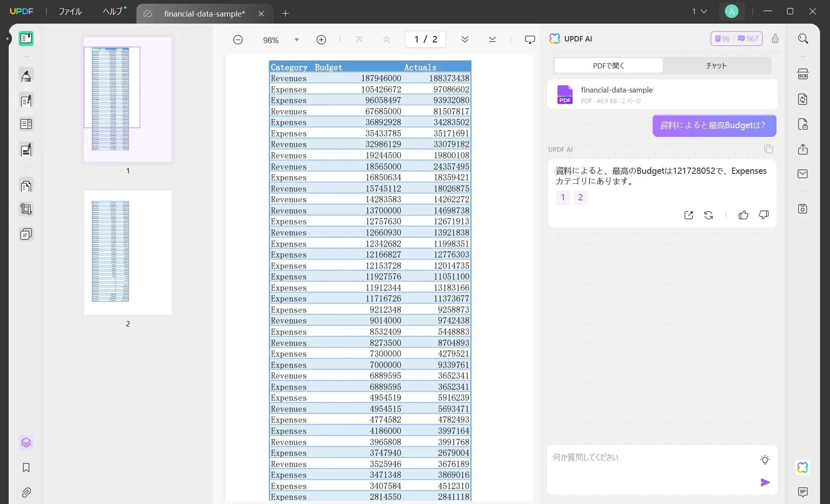Viewport: 830px width, 504px height.
Task: Jump to cited page 2 reference
Action: point(580,197)
